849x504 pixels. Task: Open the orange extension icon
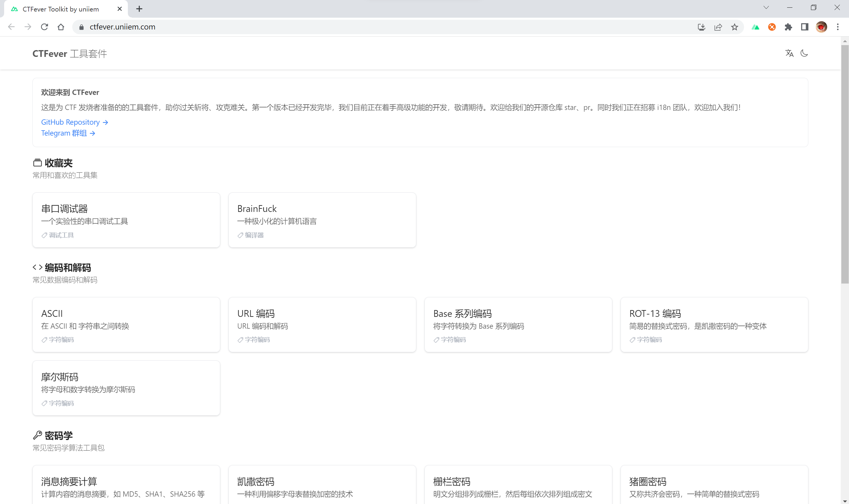771,27
